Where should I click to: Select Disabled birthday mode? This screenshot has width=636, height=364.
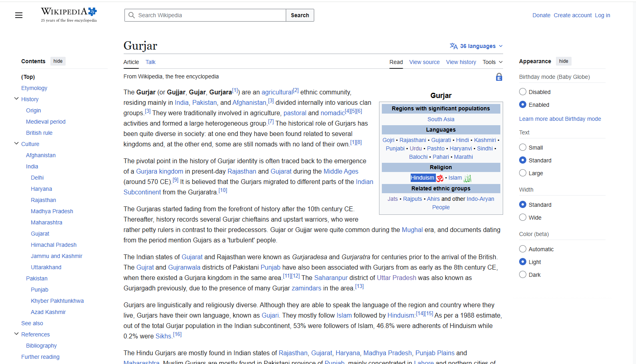pyautogui.click(x=523, y=92)
